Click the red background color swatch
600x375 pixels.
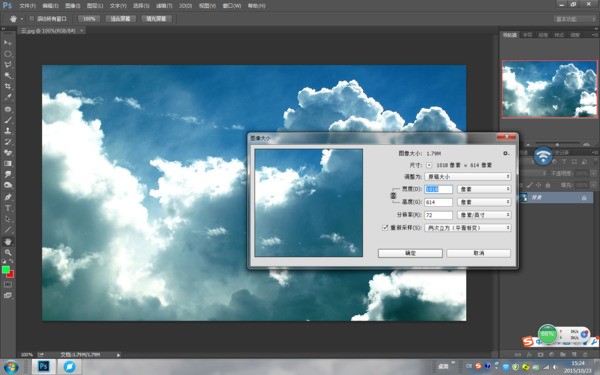(11, 274)
